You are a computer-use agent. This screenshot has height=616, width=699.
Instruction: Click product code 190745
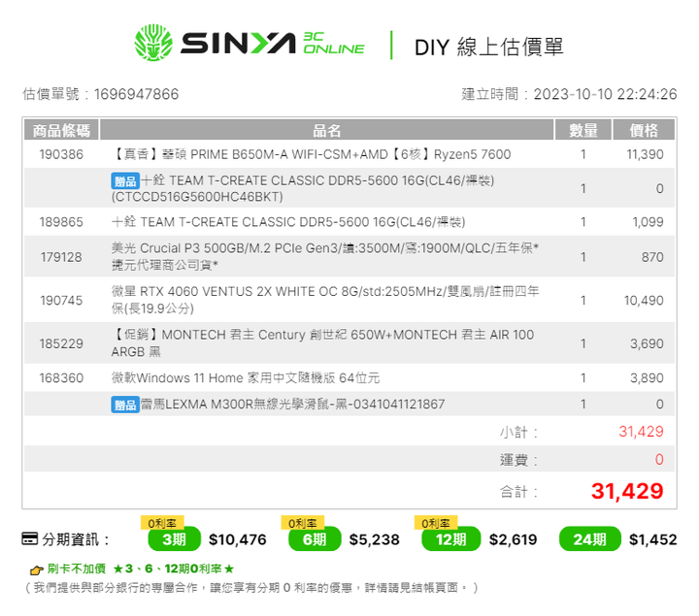pos(61,300)
